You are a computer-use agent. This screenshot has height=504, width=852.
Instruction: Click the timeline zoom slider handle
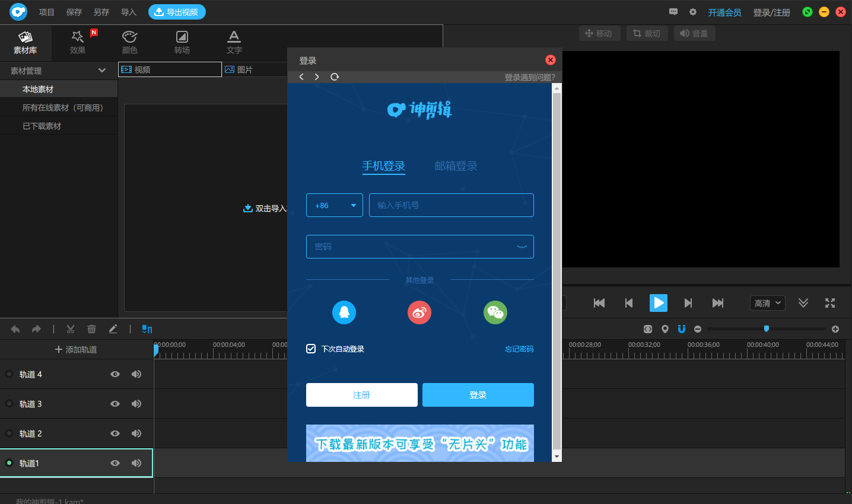point(767,328)
